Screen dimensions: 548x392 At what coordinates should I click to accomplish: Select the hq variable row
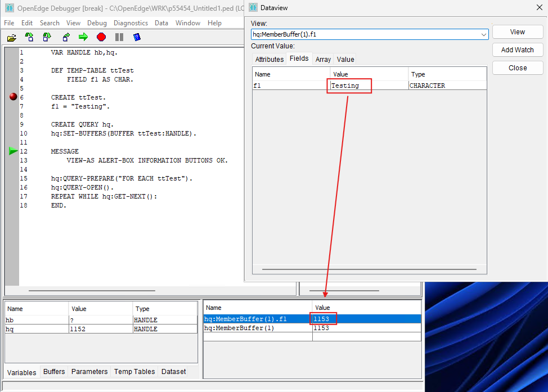coord(101,329)
